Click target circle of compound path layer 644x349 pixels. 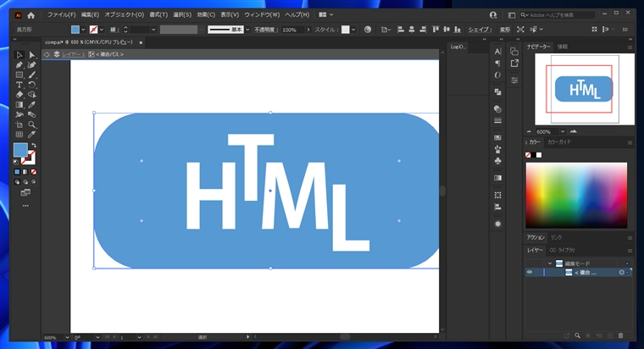coord(621,272)
